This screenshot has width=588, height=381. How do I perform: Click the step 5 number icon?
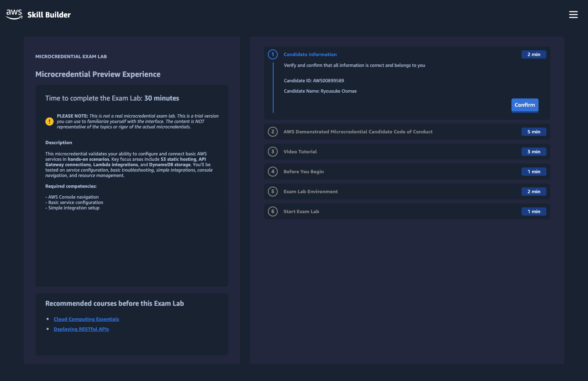pyautogui.click(x=273, y=192)
